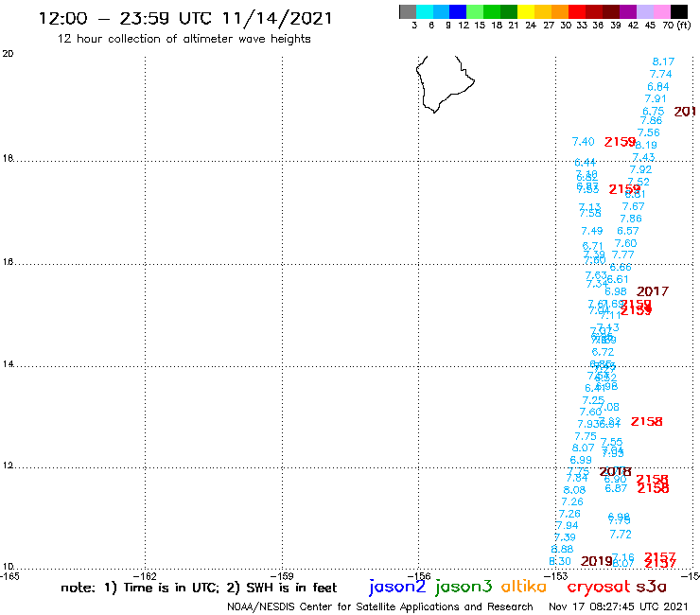The height and width of the screenshot is (615, 700).
Task: Click the green 'jason3' satellite label
Action: tap(464, 587)
